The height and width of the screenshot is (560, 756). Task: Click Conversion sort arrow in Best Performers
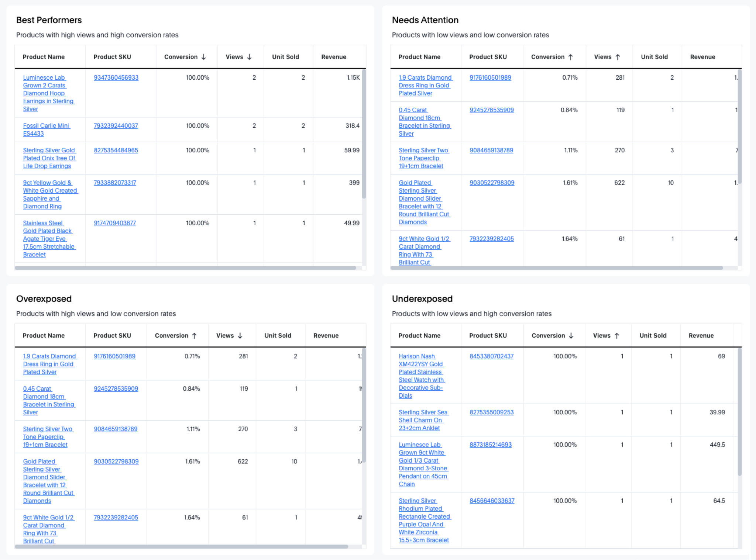(203, 57)
